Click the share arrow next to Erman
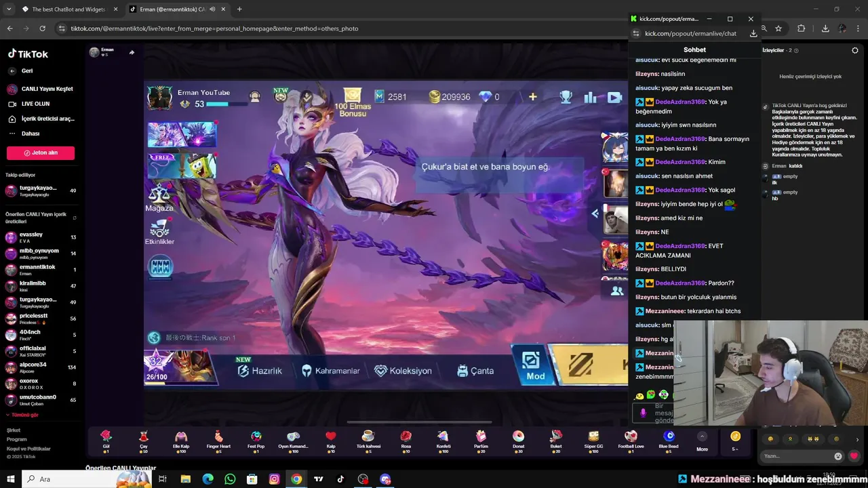The width and height of the screenshot is (868, 488). pos(132,52)
